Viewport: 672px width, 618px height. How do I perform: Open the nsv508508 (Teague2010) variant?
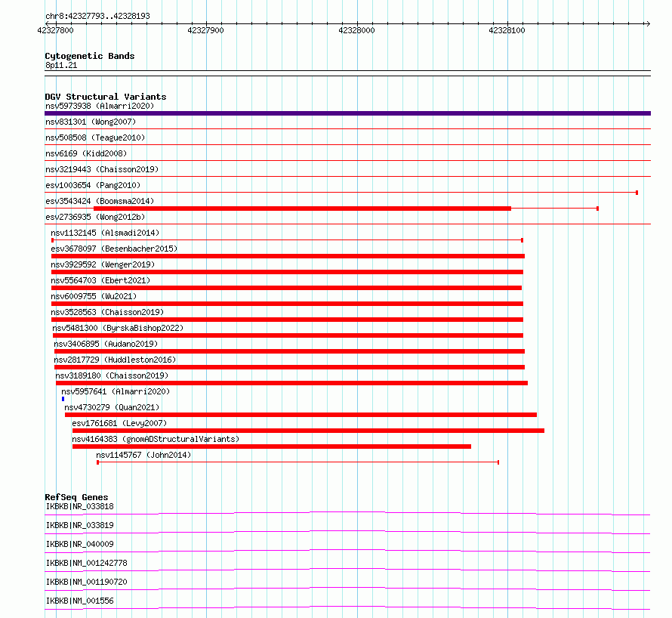pyautogui.click(x=95, y=138)
